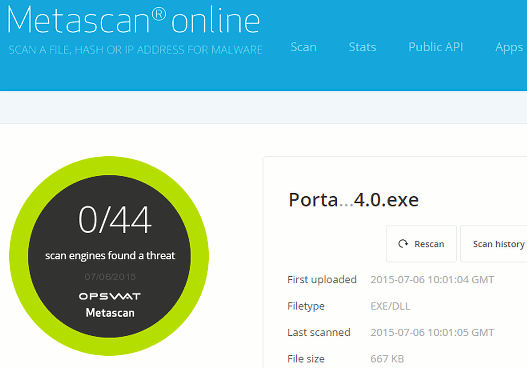This screenshot has height=368, width=527.
Task: Click the 'Filetype' label
Action: click(306, 306)
